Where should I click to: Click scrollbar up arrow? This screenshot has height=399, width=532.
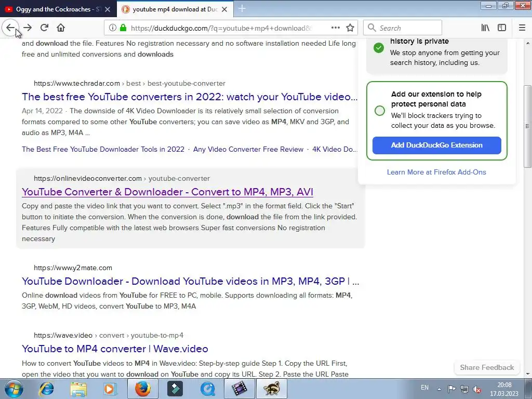click(528, 43)
